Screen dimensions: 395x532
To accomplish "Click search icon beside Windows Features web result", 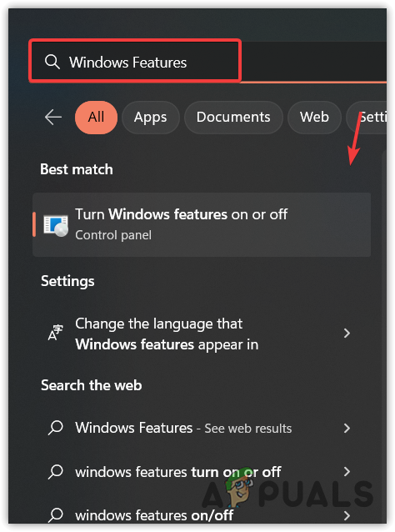I will coord(56,428).
